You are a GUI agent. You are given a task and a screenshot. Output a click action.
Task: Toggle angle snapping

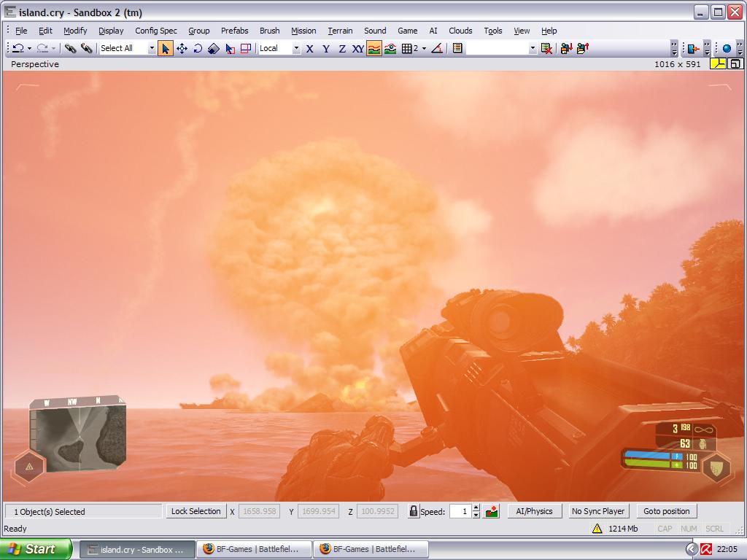[x=437, y=48]
